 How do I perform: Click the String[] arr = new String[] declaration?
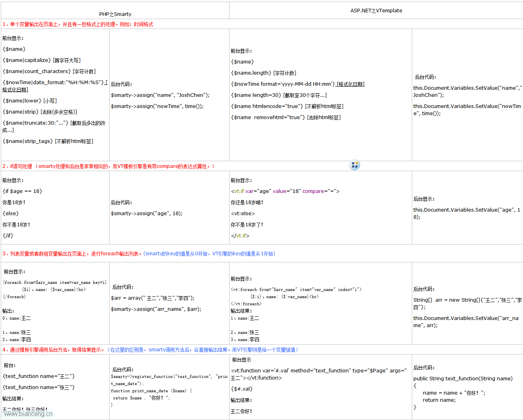[468, 304]
